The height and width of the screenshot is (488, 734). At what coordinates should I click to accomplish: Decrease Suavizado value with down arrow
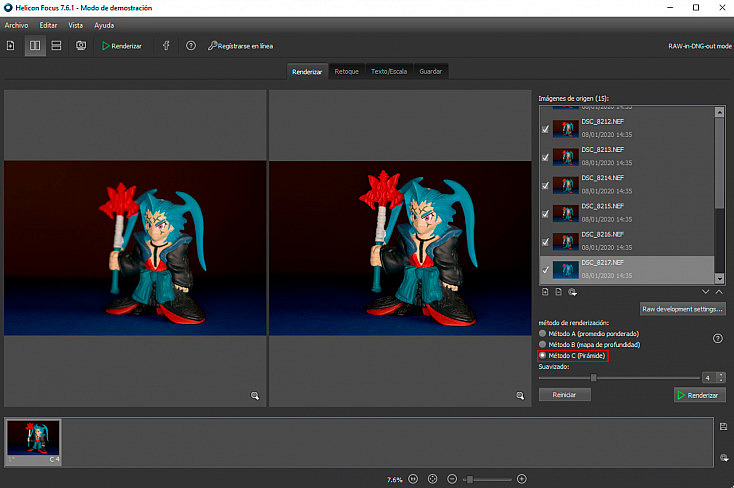click(x=721, y=380)
